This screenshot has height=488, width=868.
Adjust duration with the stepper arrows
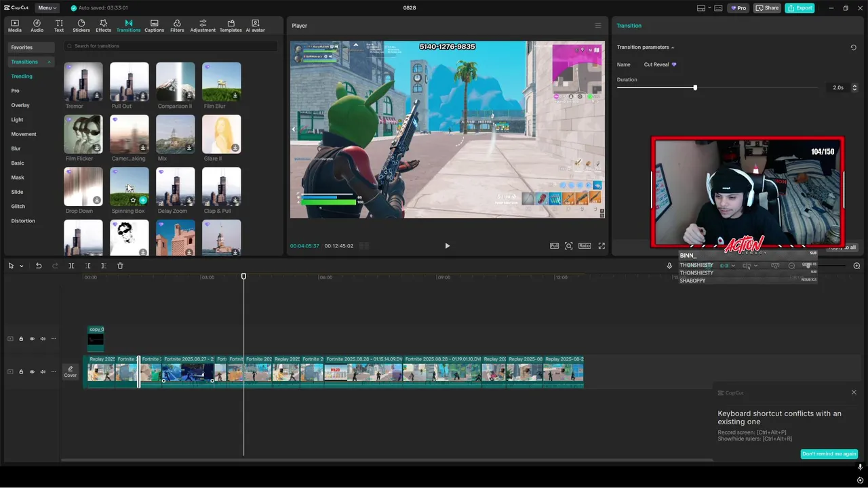[854, 87]
